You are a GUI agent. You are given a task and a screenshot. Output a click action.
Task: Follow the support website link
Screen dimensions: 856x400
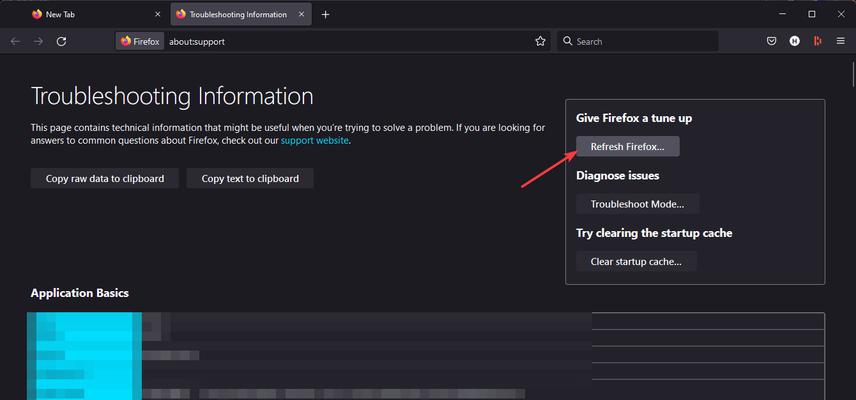[314, 141]
